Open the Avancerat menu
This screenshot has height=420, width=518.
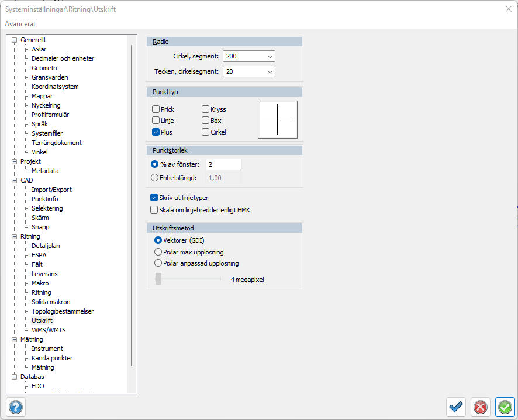coord(20,24)
